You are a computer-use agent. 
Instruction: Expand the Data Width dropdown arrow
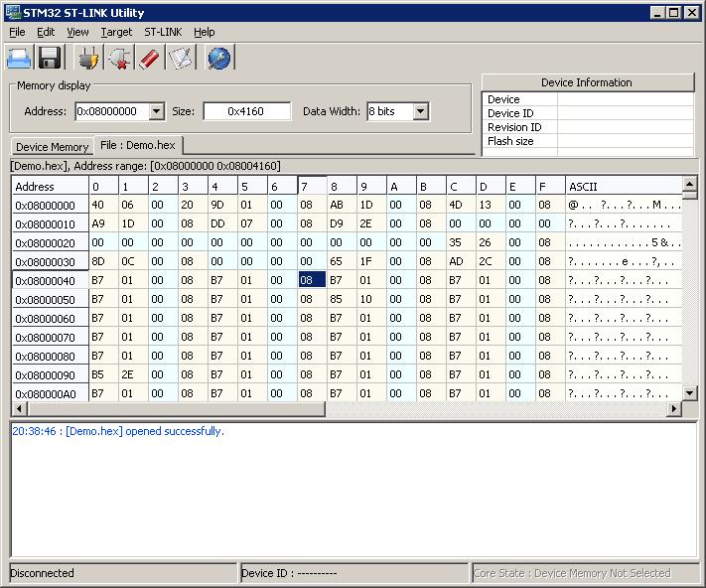pyautogui.click(x=421, y=111)
